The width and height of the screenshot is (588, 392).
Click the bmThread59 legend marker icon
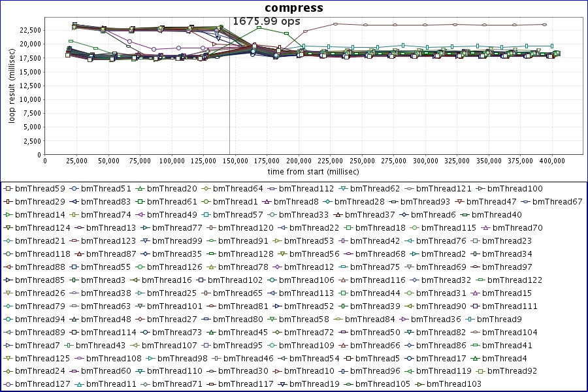(x=8, y=189)
